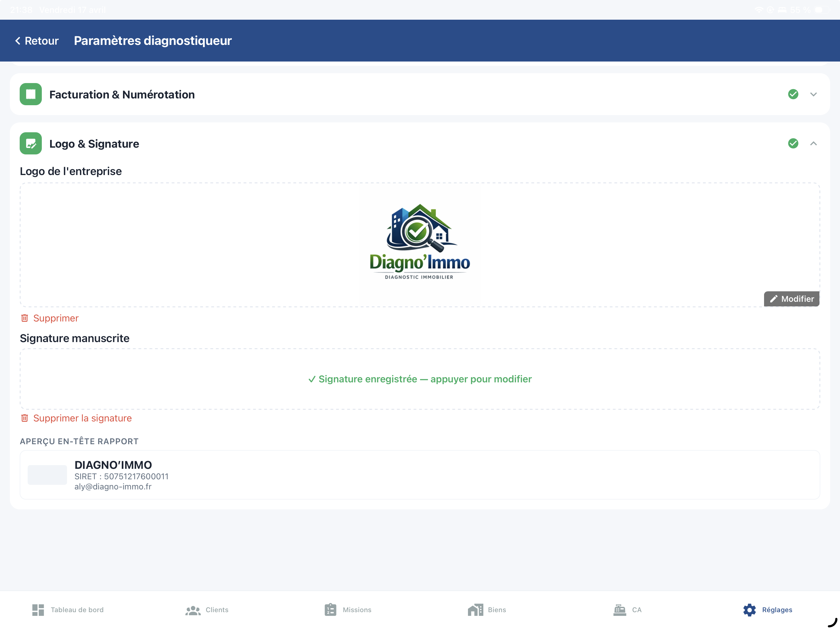Expand the Facturation & Numérotation section
The image size is (840, 630).
[x=814, y=94]
